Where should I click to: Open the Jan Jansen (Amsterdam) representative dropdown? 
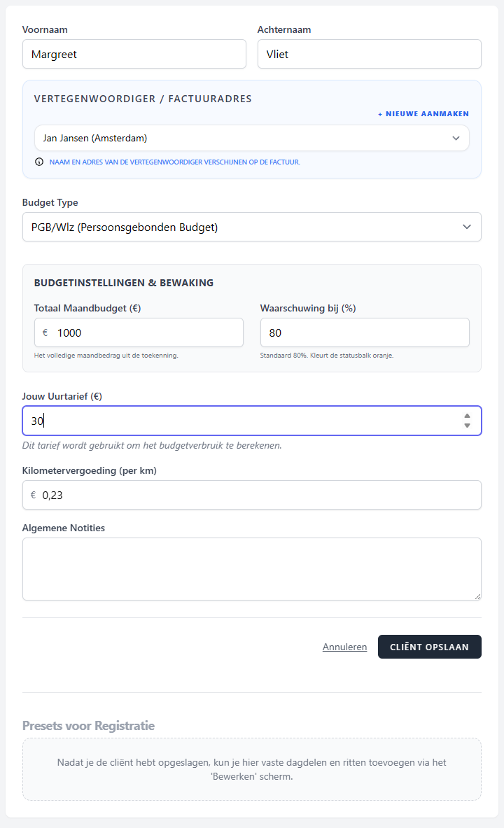238,138
